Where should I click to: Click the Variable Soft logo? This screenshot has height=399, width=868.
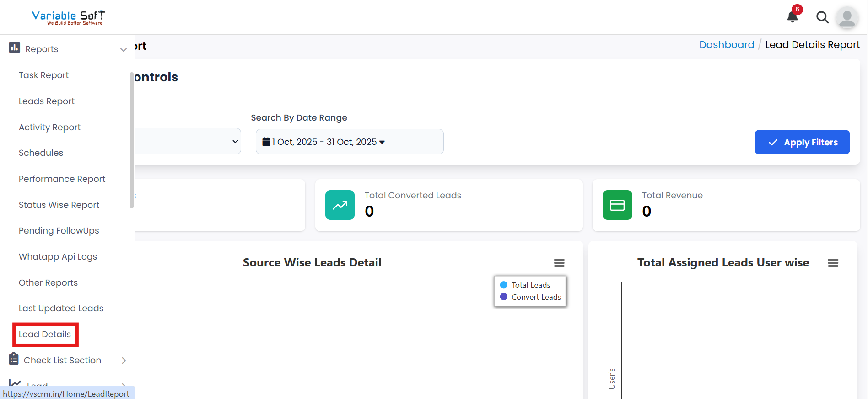[69, 17]
